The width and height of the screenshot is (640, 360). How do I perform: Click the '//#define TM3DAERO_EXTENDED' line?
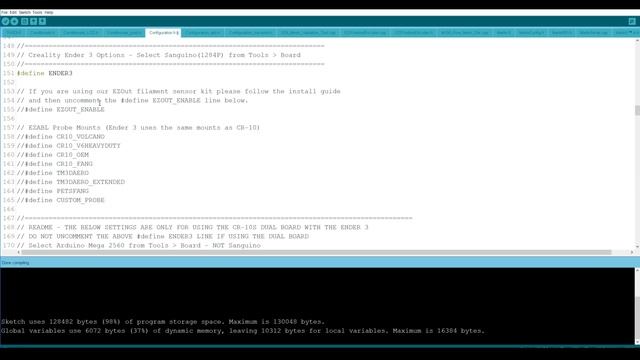tap(71, 182)
